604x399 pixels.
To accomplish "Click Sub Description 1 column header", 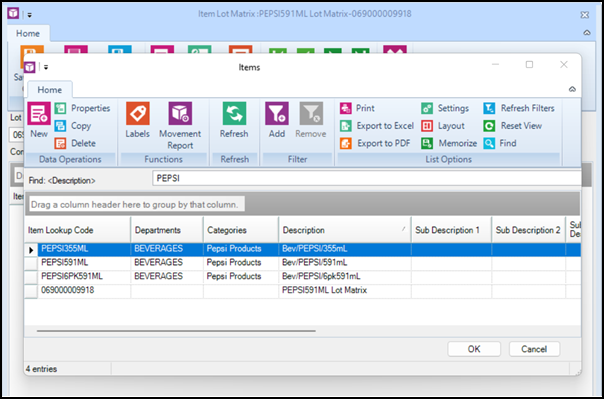I will point(451,230).
